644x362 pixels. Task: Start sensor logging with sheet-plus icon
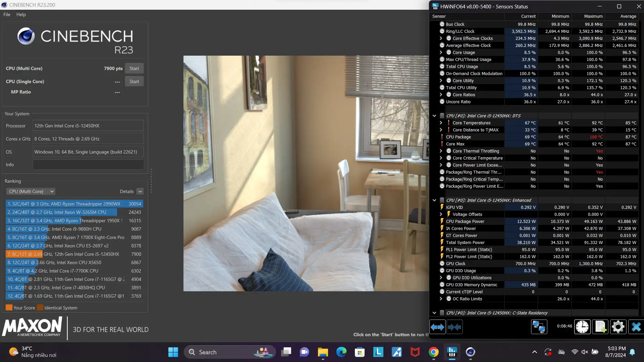tap(600, 327)
